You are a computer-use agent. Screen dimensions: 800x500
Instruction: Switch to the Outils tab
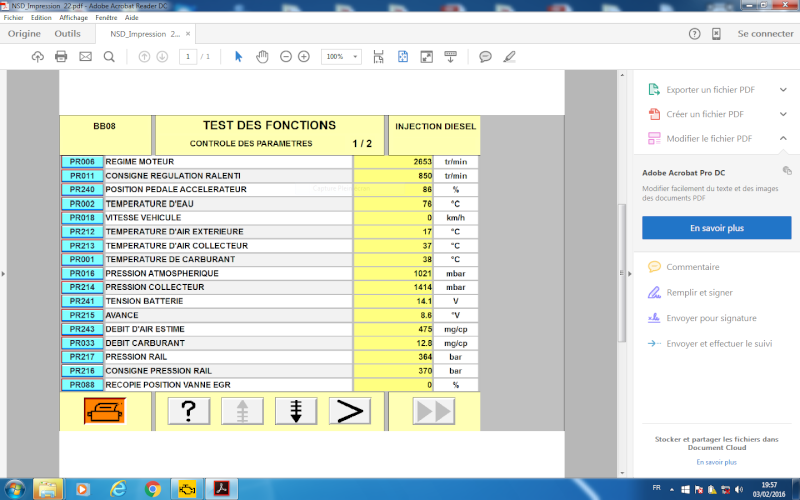pos(67,34)
